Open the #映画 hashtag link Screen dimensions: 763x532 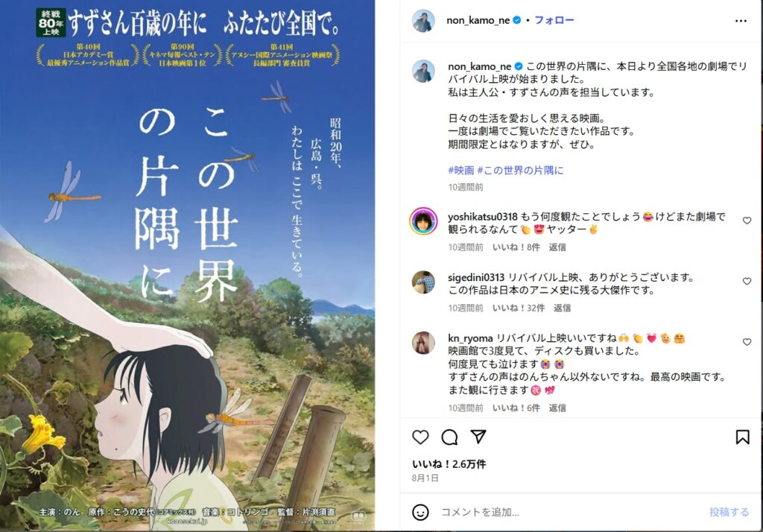460,171
